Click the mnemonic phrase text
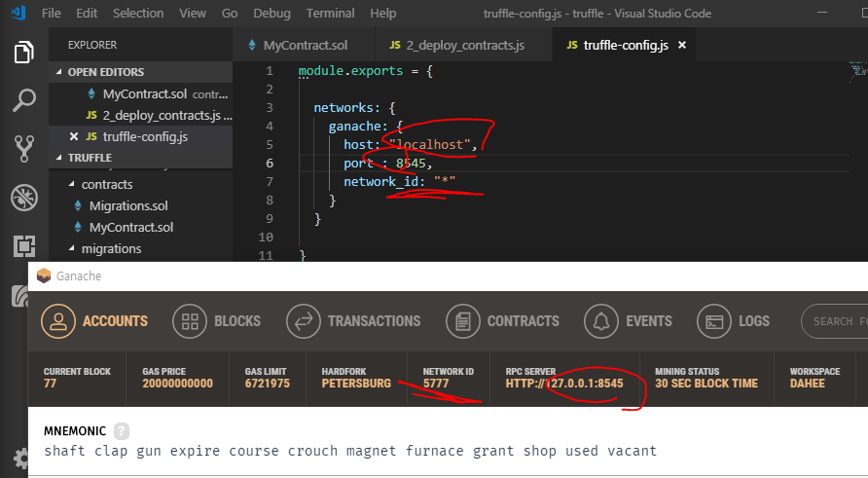Image resolution: width=868 pixels, height=478 pixels. click(350, 451)
